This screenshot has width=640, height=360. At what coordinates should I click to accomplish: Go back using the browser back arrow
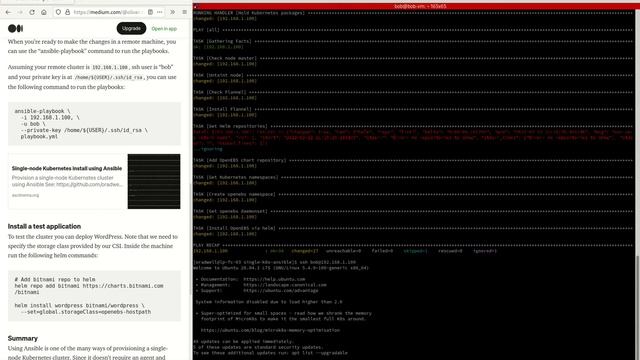point(8,12)
